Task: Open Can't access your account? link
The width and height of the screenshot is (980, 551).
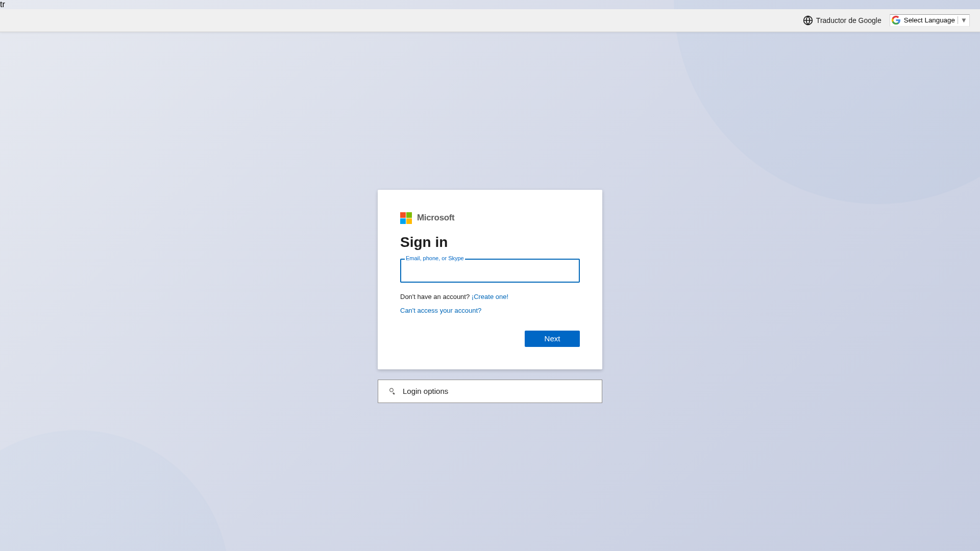Action: click(x=440, y=311)
